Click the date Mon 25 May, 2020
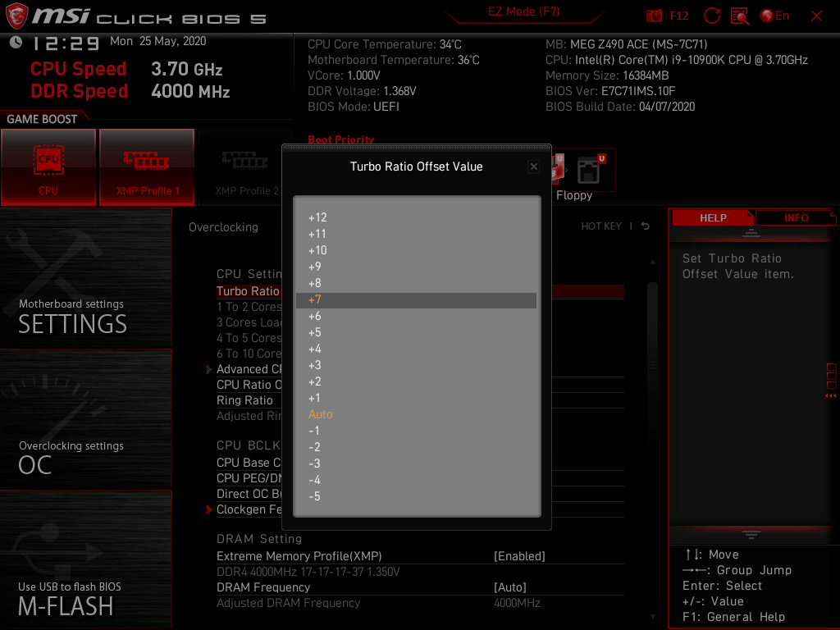 (158, 41)
